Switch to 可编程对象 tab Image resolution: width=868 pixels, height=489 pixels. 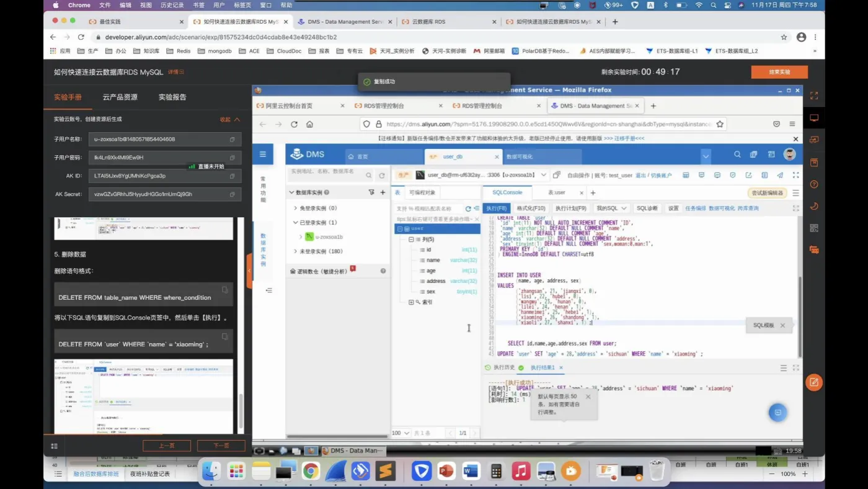pos(422,192)
